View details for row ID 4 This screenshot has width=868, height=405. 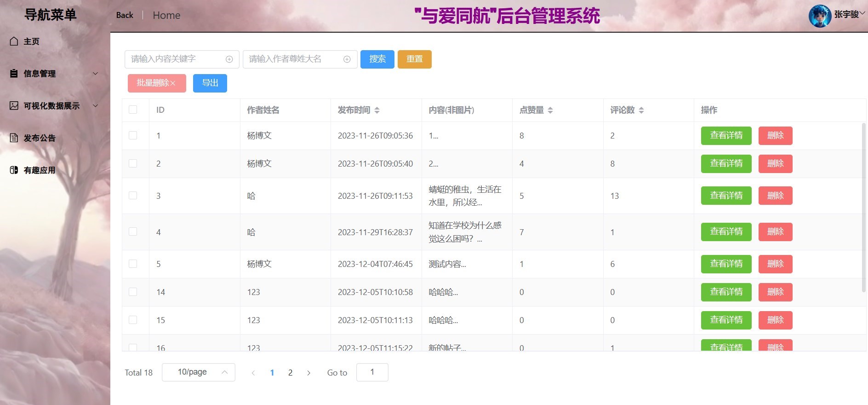(x=726, y=232)
